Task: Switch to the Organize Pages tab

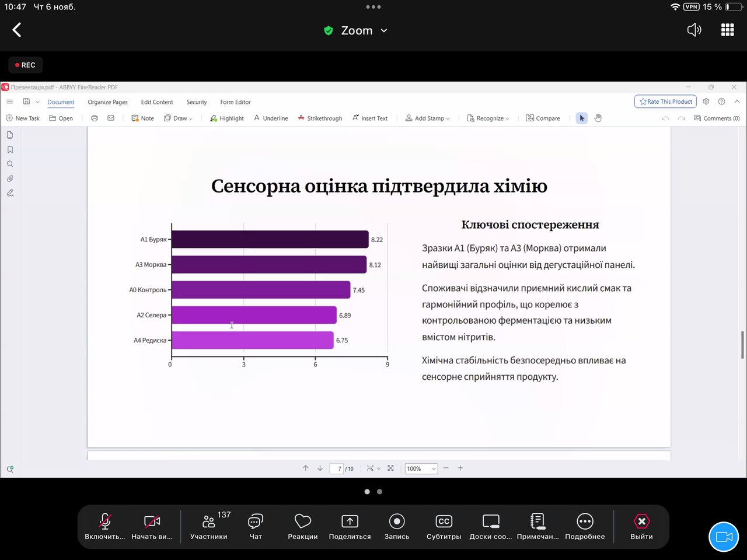Action: click(107, 102)
